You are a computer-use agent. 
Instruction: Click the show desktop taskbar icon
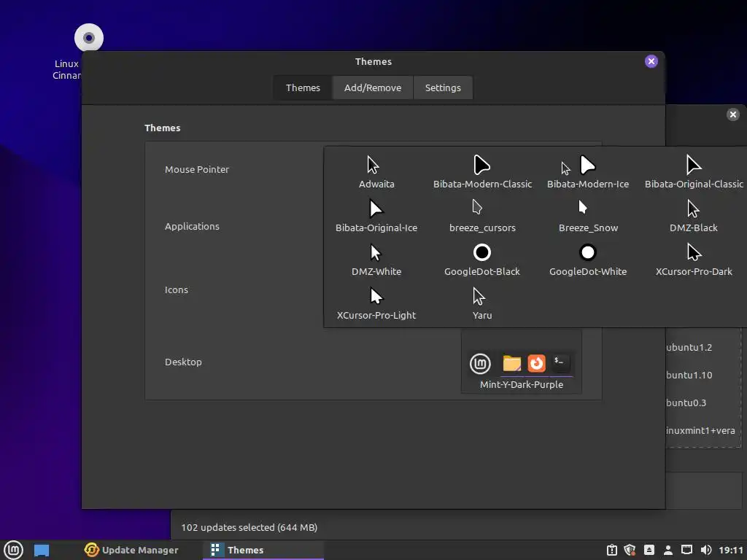coord(42,550)
